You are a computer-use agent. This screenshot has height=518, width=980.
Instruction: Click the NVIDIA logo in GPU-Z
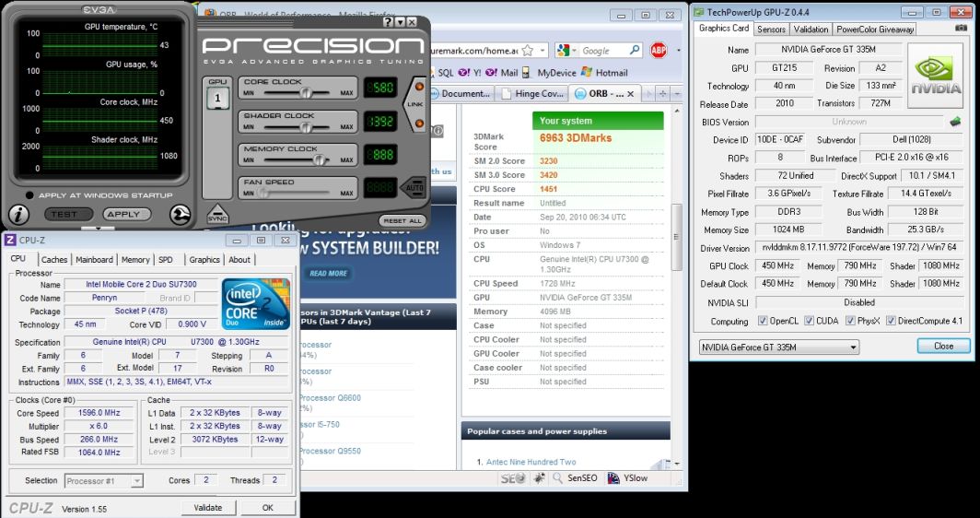[x=935, y=76]
